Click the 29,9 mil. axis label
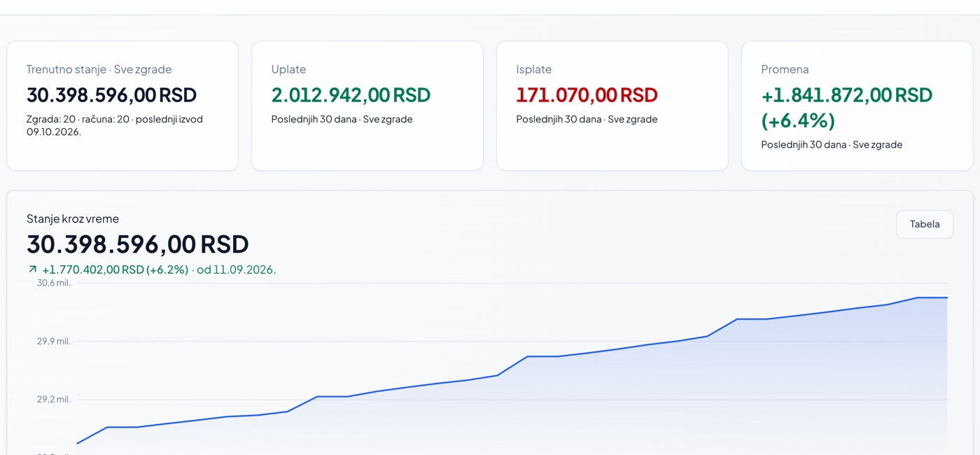The height and width of the screenshot is (455, 980). coord(54,342)
